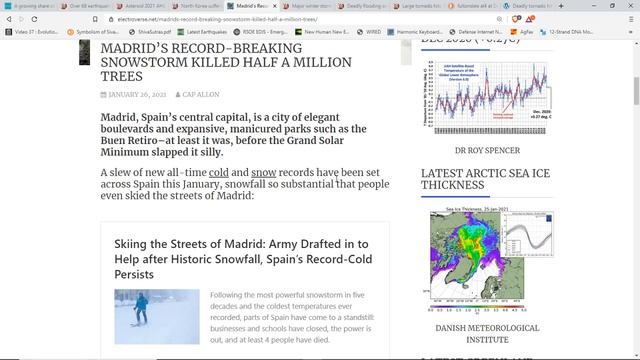Close the Madrid's Record tab

[x=274, y=6]
